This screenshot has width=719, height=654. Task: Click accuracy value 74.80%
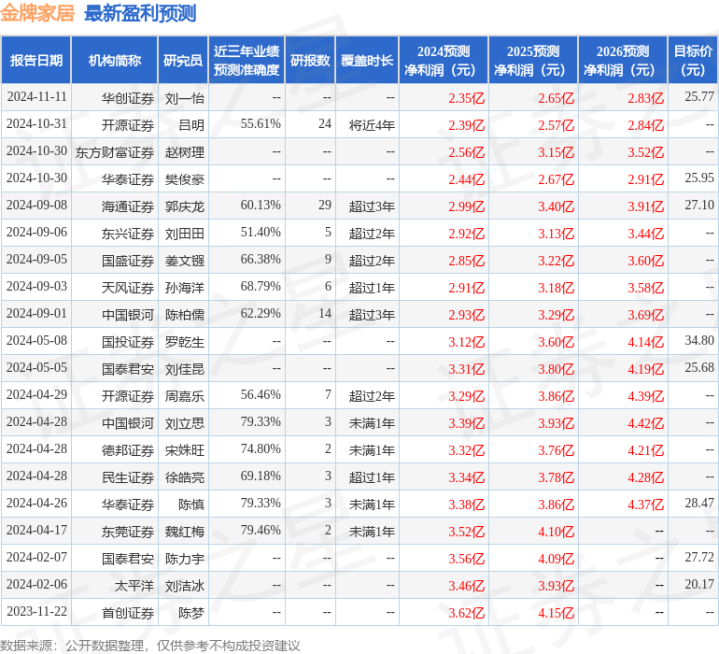260,449
